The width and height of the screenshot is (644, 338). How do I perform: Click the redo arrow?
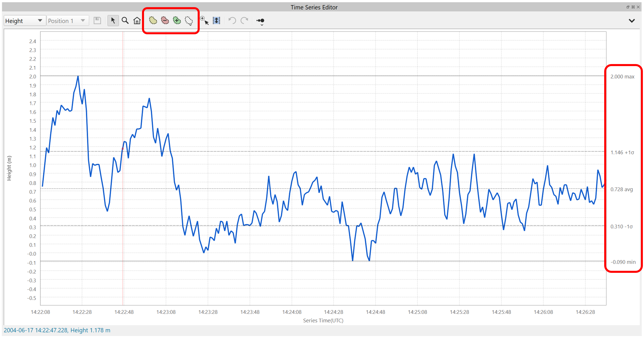[x=244, y=21]
